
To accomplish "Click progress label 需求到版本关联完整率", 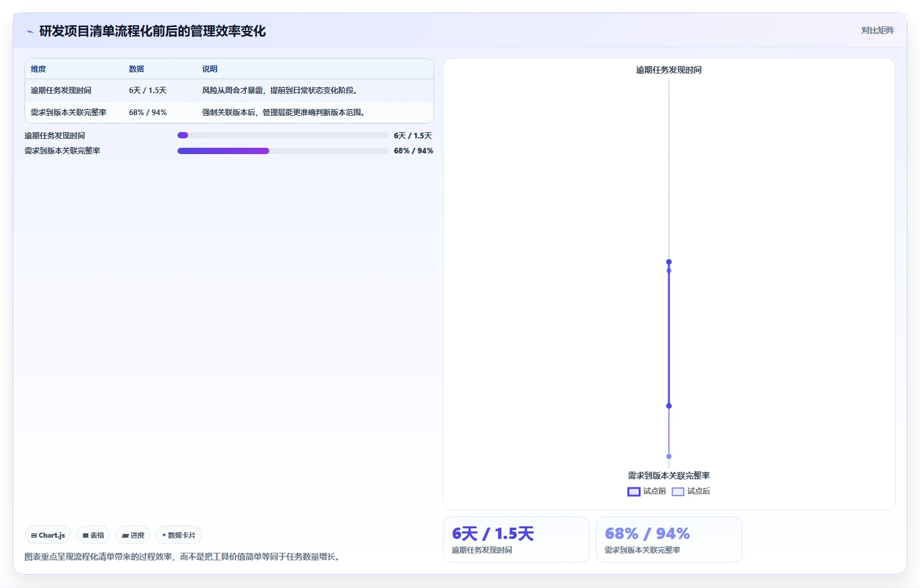I will (62, 151).
